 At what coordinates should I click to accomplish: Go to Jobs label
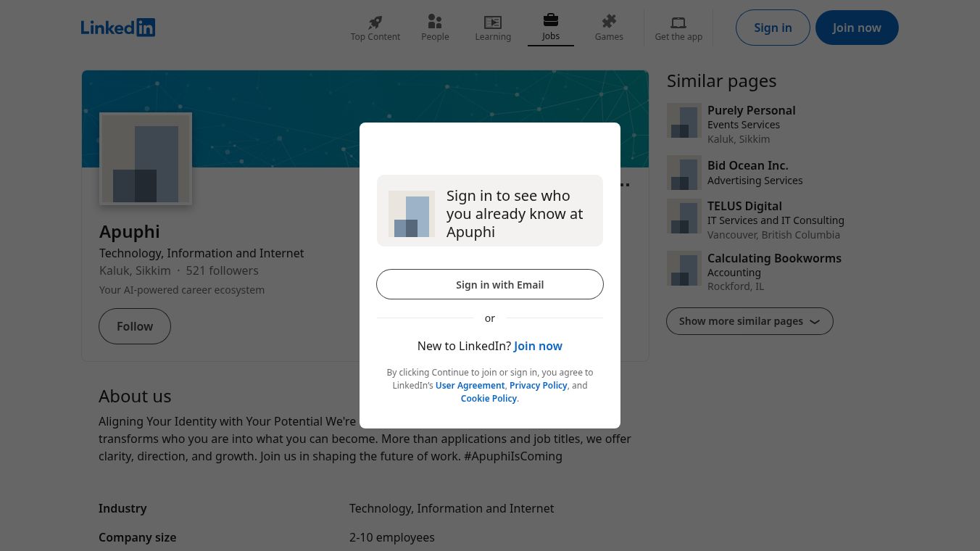click(x=551, y=36)
